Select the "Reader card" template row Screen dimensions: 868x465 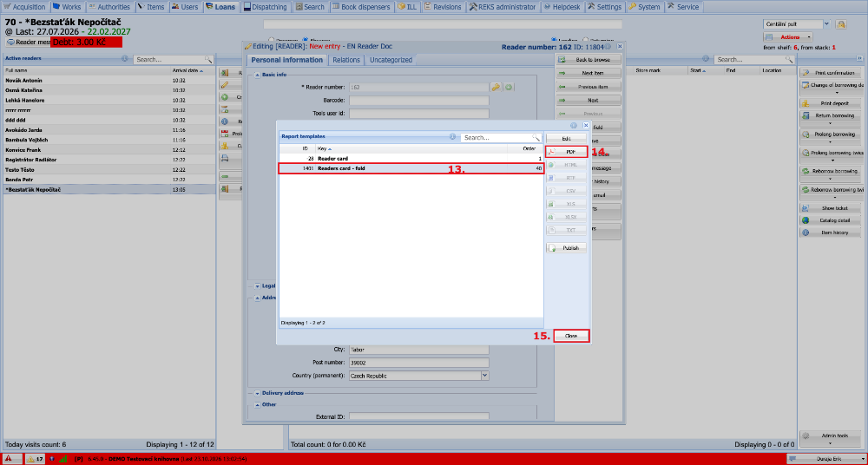pos(411,159)
